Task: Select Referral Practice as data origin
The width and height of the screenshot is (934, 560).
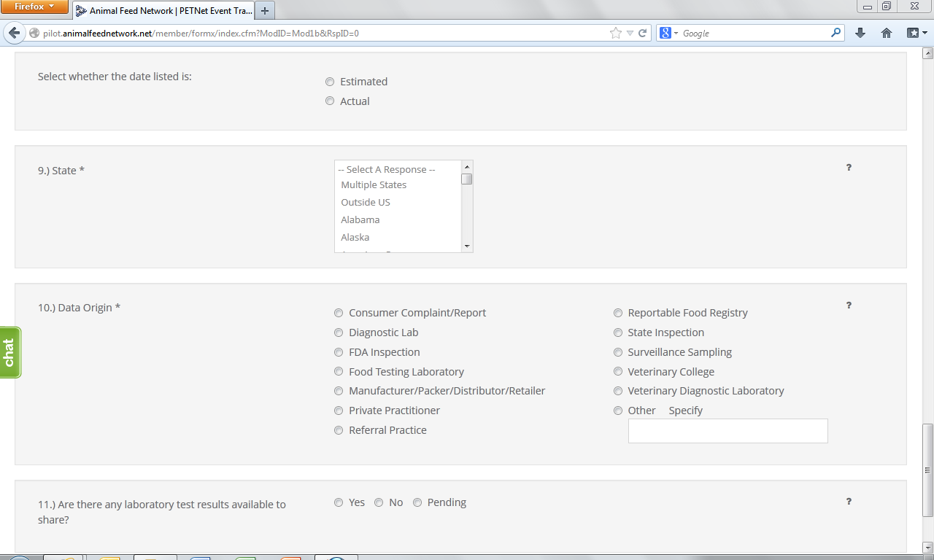Action: pyautogui.click(x=339, y=430)
